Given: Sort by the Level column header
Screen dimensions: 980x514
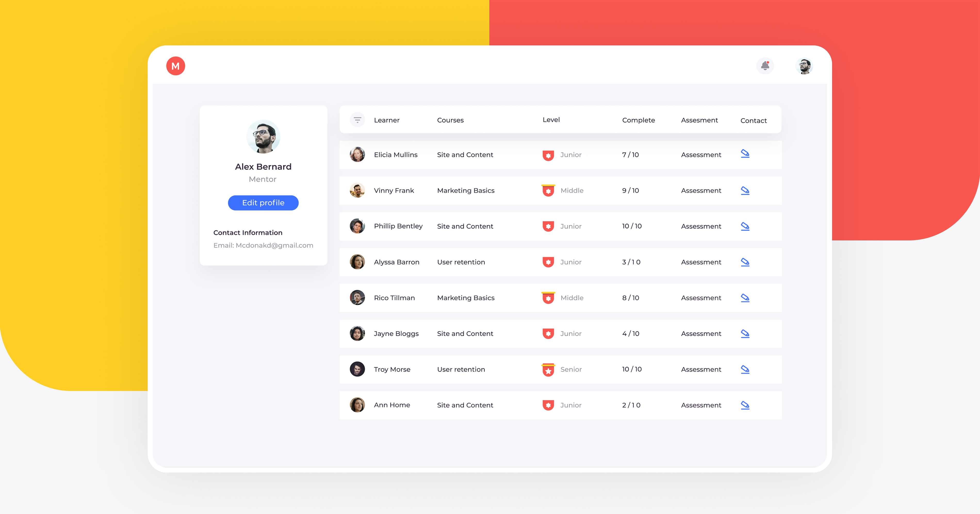Looking at the screenshot, I should click(551, 120).
